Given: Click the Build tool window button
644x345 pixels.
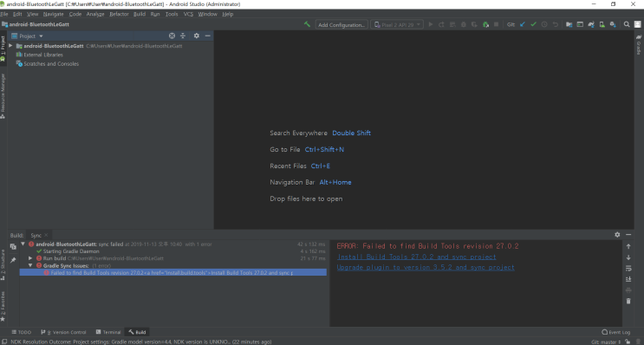Looking at the screenshot, I should click(x=137, y=332).
